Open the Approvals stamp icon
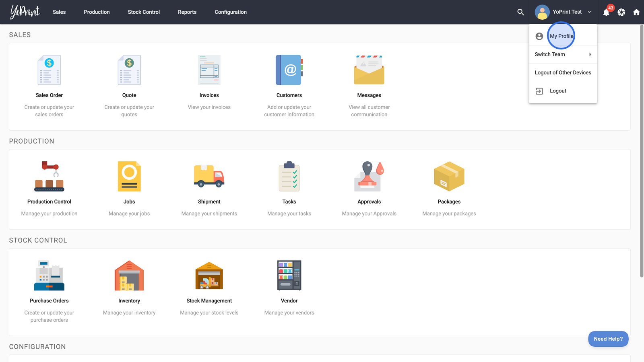This screenshot has width=644, height=362. pyautogui.click(x=369, y=177)
